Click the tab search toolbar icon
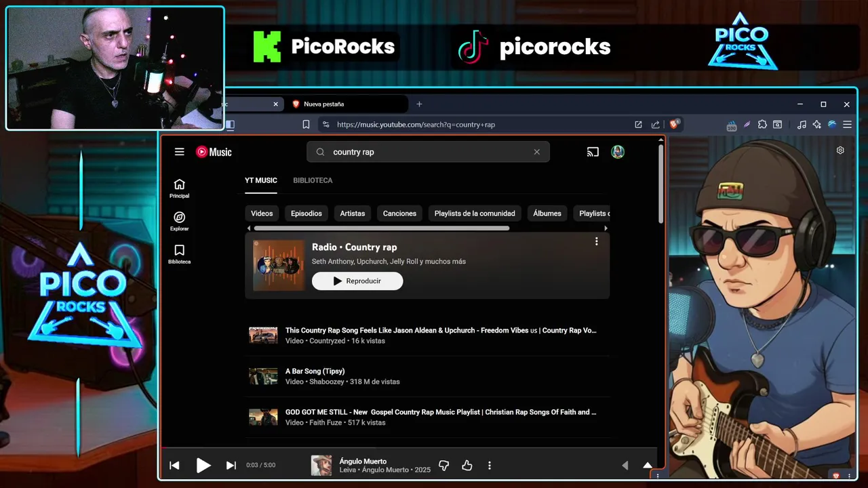Screen dimensions: 868x488 (778, 125)
